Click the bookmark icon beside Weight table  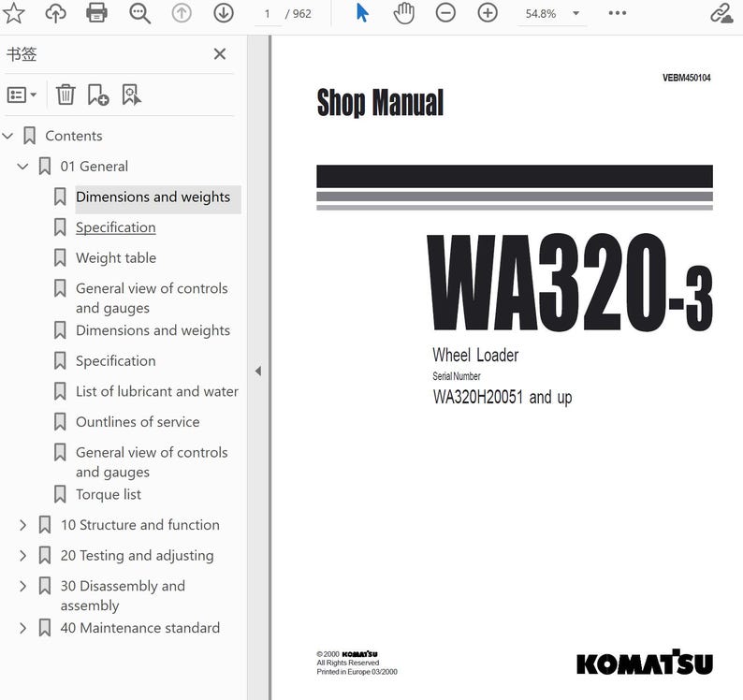60,257
